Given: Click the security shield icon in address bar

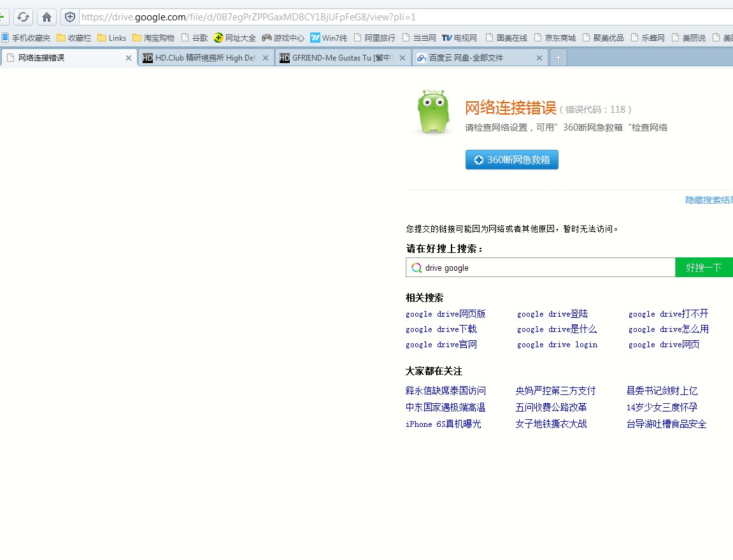Looking at the screenshot, I should (x=69, y=17).
